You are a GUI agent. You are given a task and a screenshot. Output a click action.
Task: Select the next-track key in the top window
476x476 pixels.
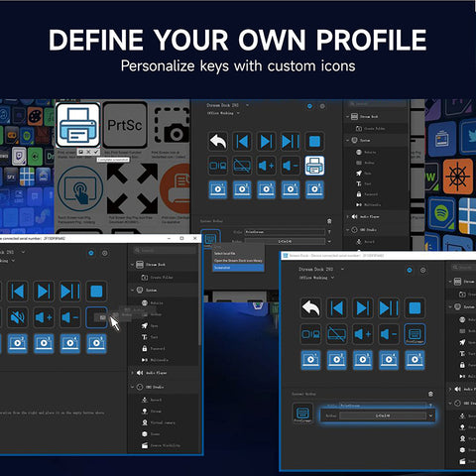[267, 142]
